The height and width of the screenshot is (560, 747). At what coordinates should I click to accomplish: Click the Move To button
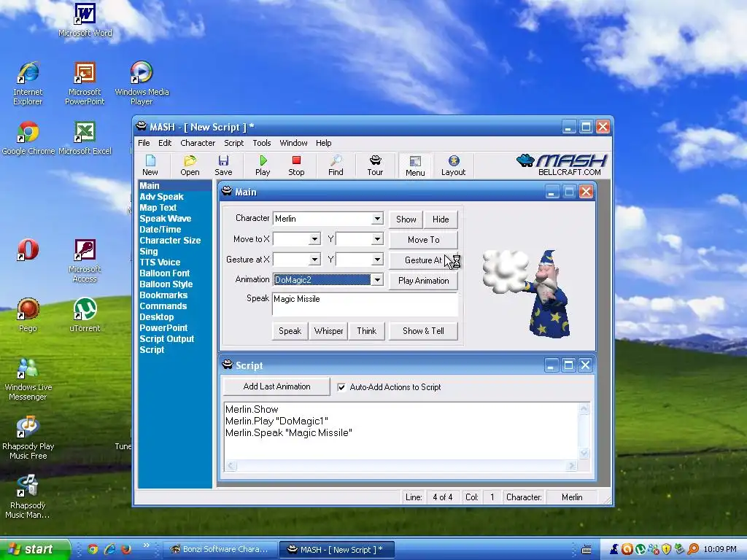[x=424, y=240]
